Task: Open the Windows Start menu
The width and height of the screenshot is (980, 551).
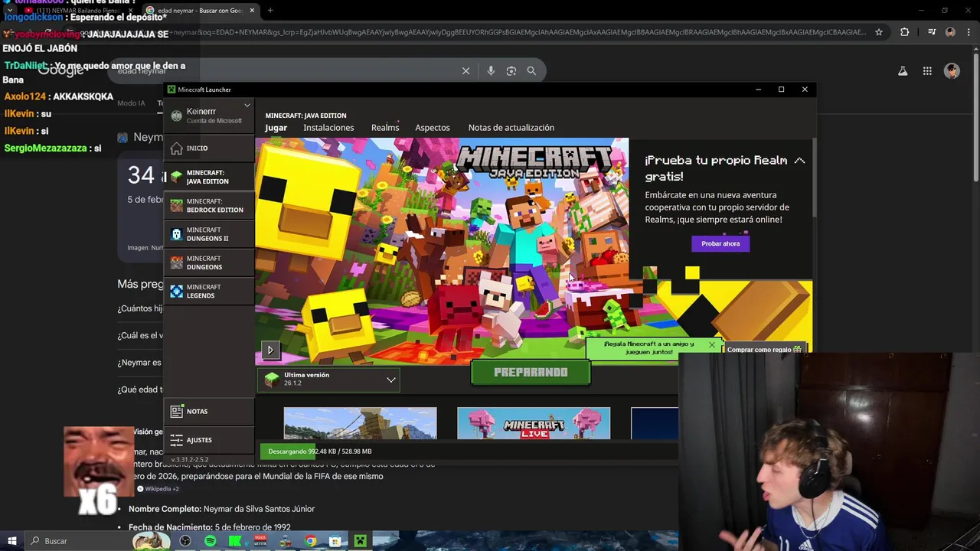Action: click(x=11, y=541)
